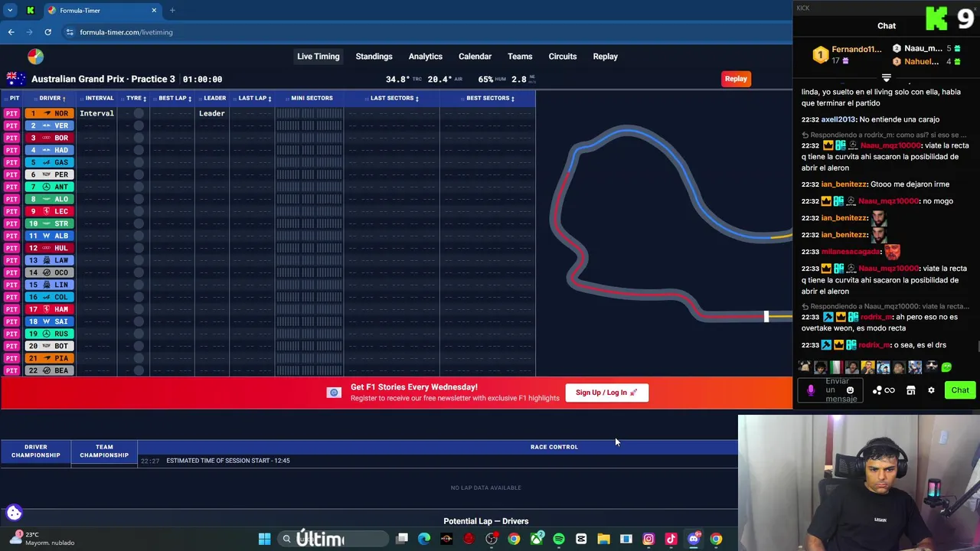Image resolution: width=980 pixels, height=551 pixels.
Task: Open the Live Timing page
Action: (318, 57)
